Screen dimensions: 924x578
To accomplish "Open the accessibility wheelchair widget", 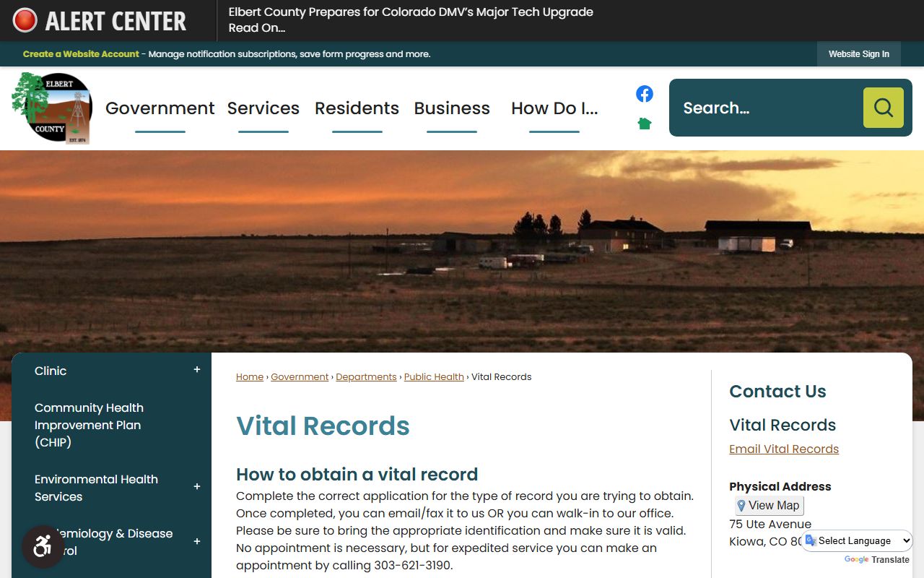I will 43,546.
